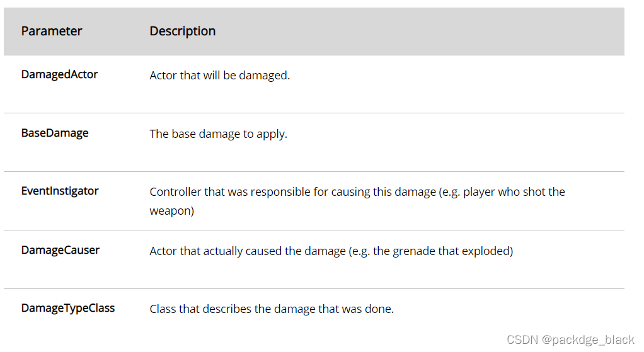This screenshot has height=352, width=644.
Task: Click the word 'weapon)' on second line
Action: click(171, 211)
